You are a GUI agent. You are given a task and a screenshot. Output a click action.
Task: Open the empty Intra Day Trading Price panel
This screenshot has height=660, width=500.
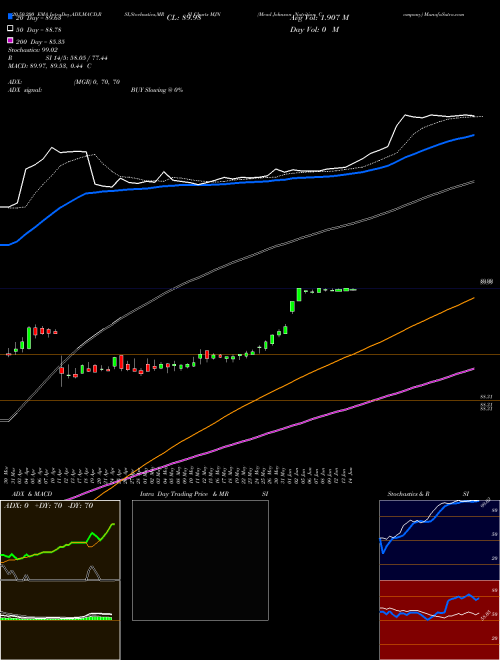coord(200,560)
